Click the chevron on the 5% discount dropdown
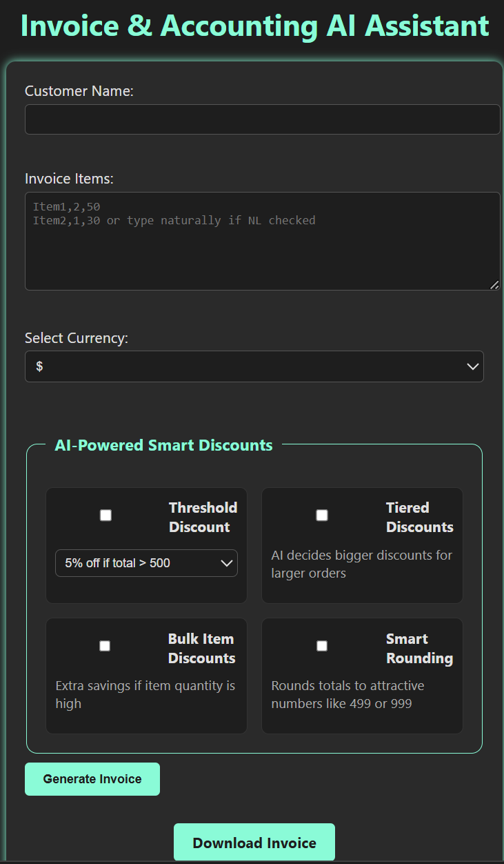Image resolution: width=504 pixels, height=864 pixels. [228, 562]
